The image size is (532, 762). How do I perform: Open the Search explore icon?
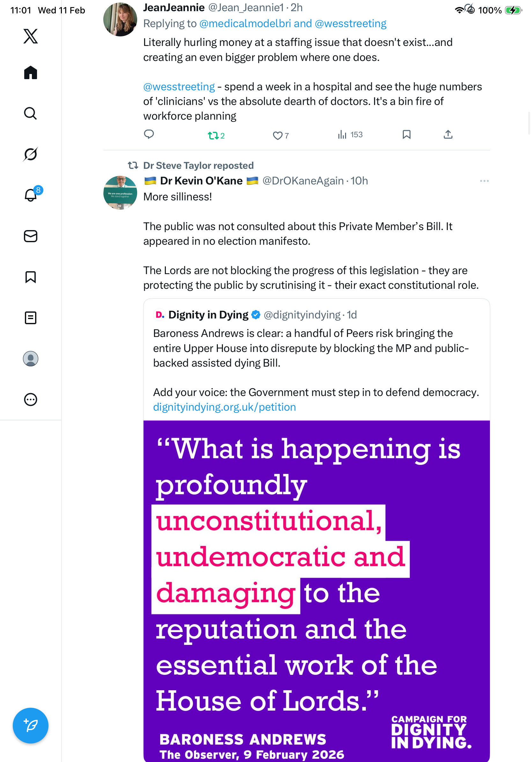pos(31,114)
